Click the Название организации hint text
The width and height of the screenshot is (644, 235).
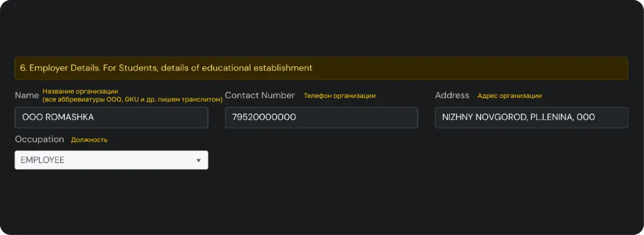tap(80, 91)
